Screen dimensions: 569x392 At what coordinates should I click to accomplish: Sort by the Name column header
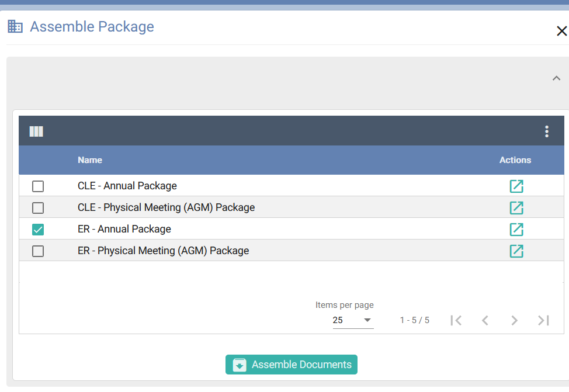pos(90,160)
